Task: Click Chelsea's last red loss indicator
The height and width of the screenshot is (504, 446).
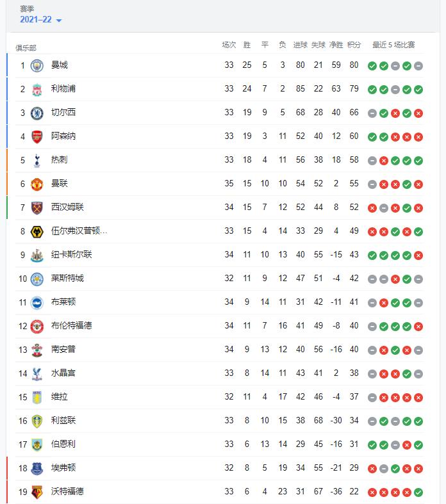Action: click(418, 113)
